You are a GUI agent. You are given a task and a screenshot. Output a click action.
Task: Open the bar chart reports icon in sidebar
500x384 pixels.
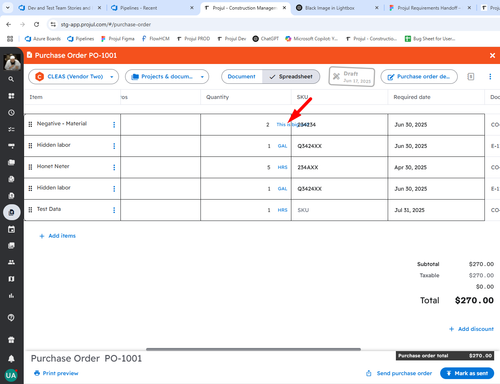pyautogui.click(x=11, y=296)
